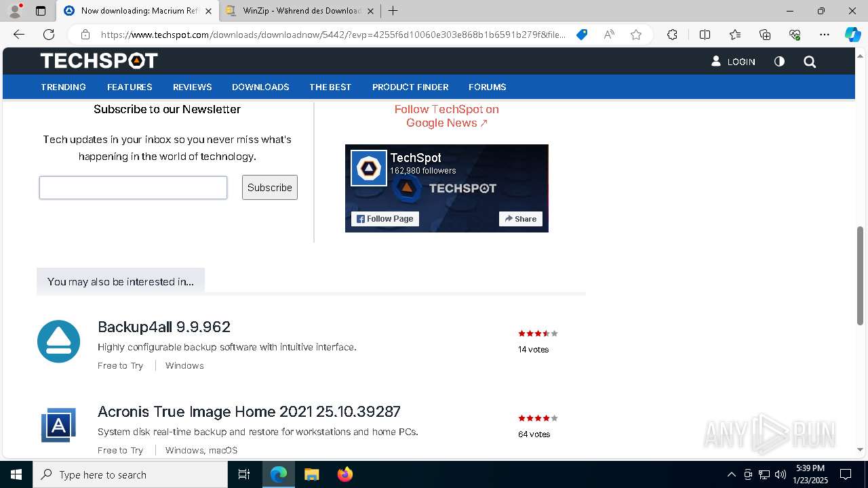This screenshot has width=868, height=488.
Task: Open the tab actions menu icon
Action: pos(41,11)
